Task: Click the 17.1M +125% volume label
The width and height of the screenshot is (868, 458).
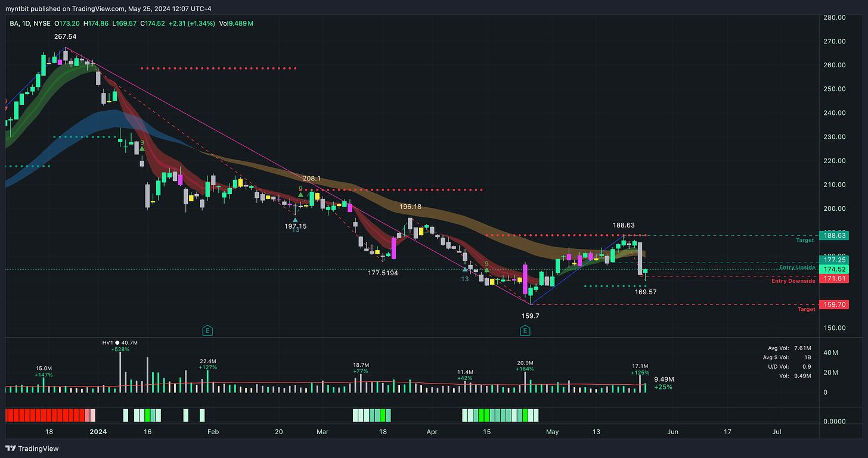Action: 640,369
